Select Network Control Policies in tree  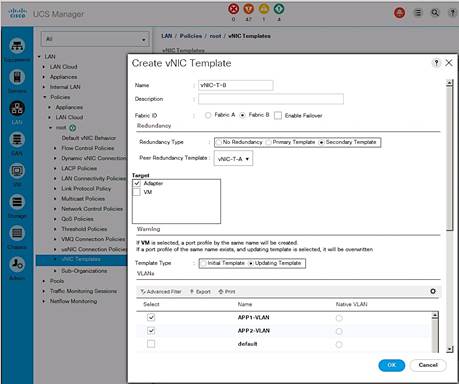[92, 209]
